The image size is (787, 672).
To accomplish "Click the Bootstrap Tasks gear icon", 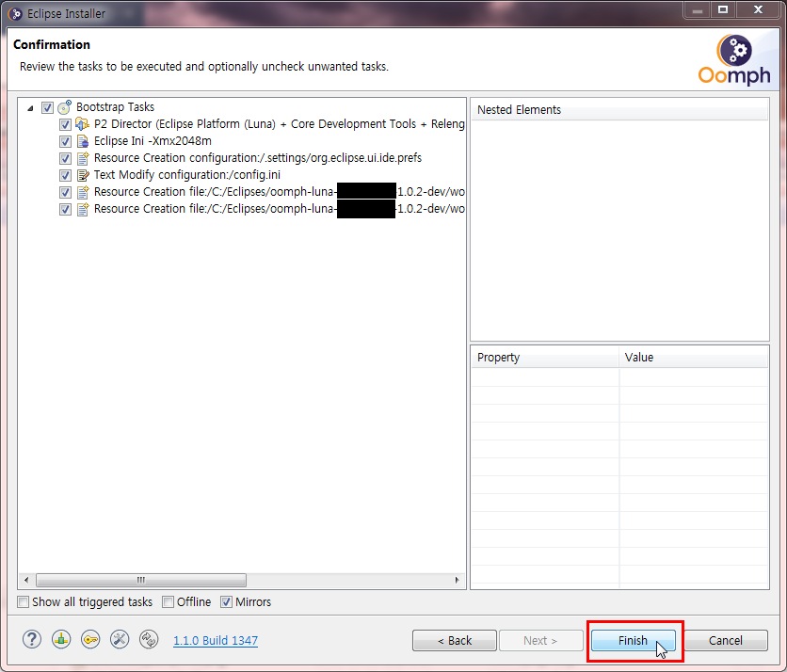I will point(64,107).
